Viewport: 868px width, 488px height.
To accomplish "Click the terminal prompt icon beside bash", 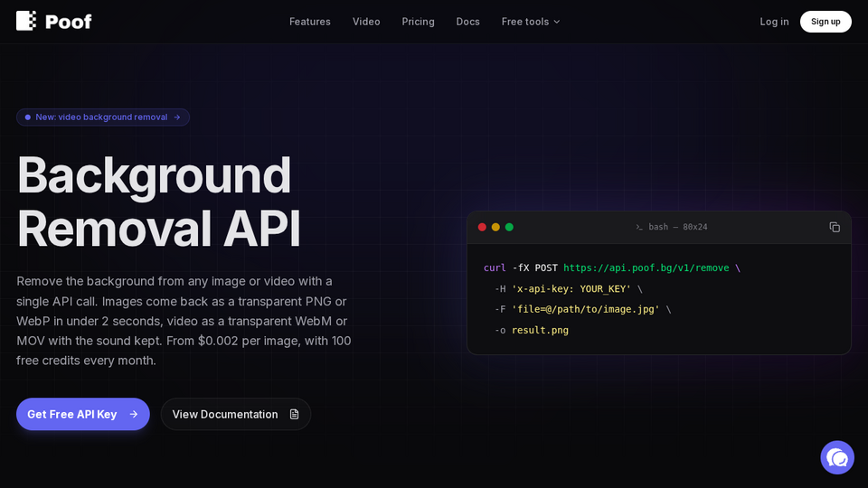I will pos(639,228).
